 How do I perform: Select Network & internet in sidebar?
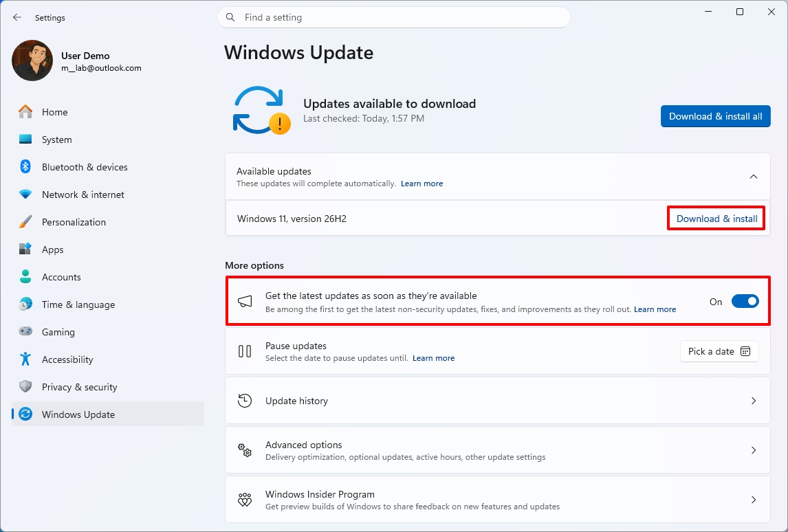pyautogui.click(x=108, y=195)
